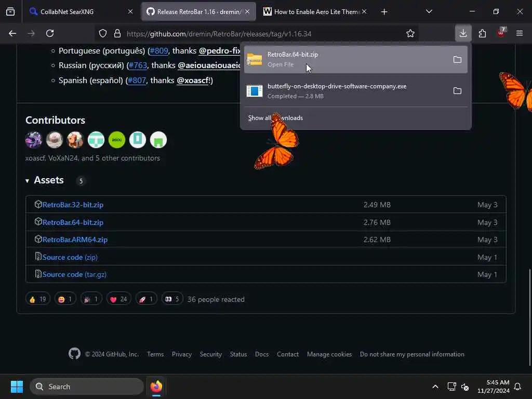Open the Contact footer link
The height and width of the screenshot is (399, 532).
(288, 354)
